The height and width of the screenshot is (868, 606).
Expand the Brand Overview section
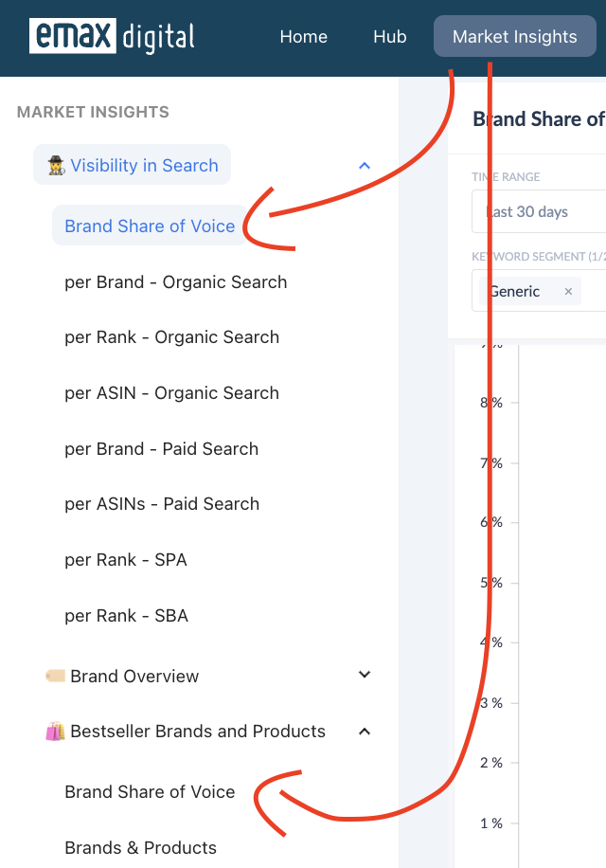tap(365, 675)
